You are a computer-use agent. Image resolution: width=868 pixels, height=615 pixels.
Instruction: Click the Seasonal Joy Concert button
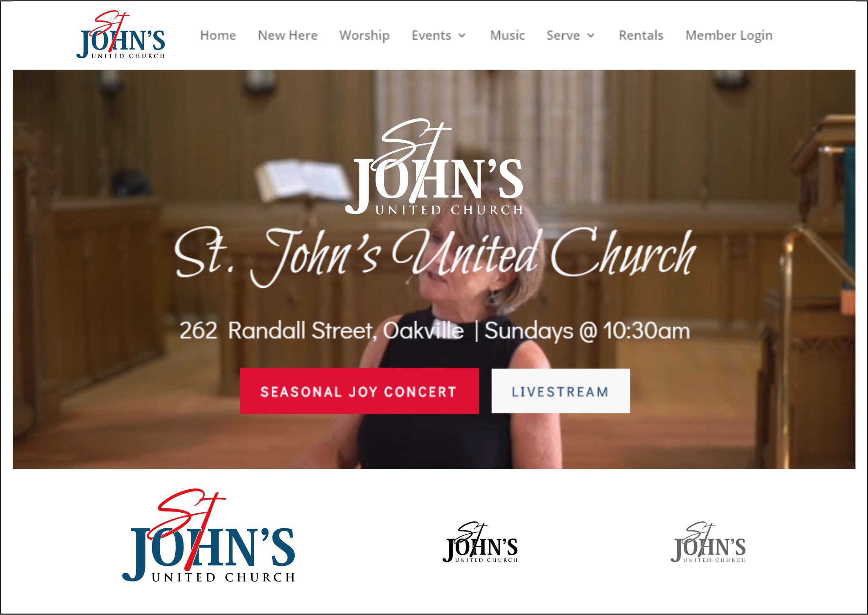click(359, 391)
